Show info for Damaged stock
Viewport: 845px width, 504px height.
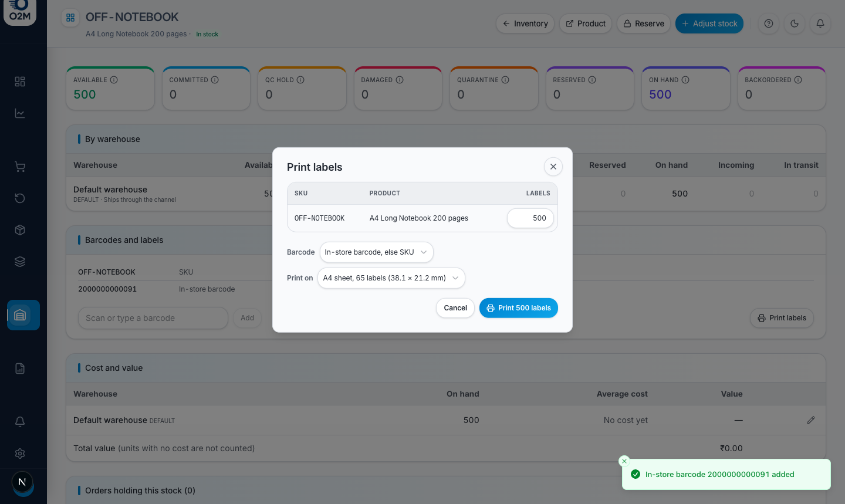point(400,80)
